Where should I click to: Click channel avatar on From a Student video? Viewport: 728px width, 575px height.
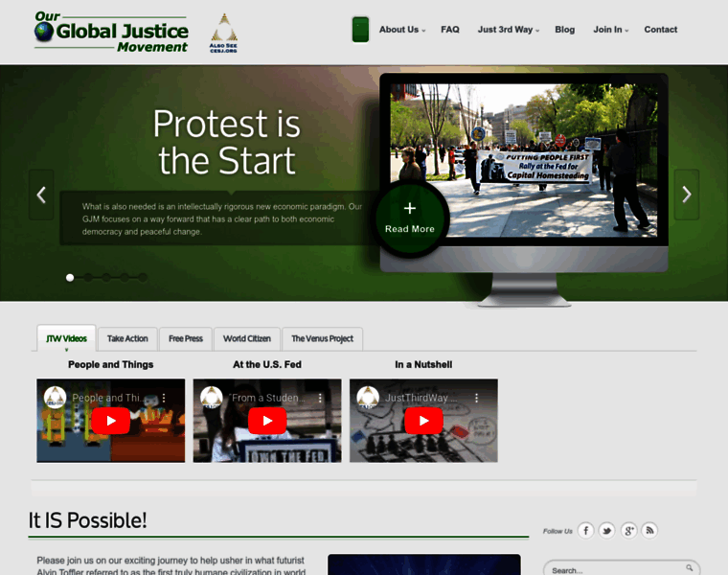tap(212, 398)
